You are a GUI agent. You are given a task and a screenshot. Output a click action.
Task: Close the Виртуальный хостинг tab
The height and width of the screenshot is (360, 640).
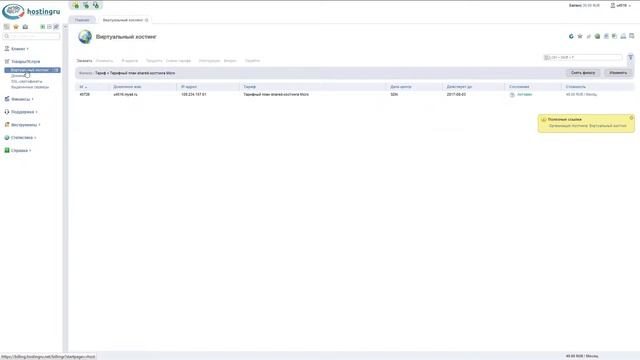click(147, 20)
